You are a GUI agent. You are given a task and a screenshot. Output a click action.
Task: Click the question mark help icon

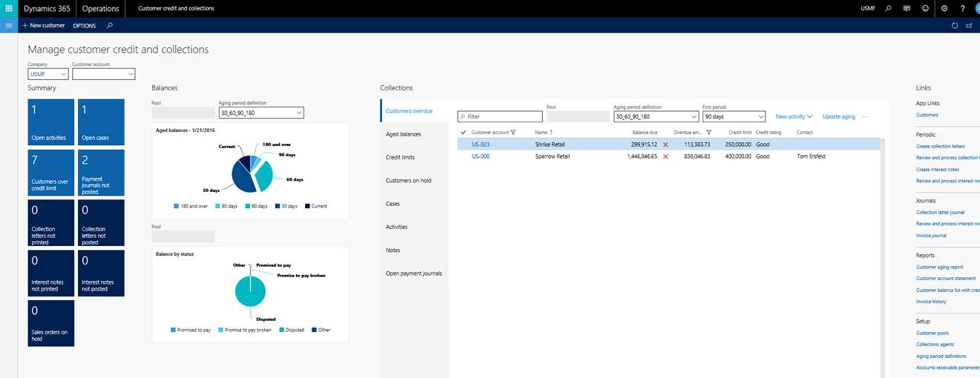pyautogui.click(x=963, y=8)
